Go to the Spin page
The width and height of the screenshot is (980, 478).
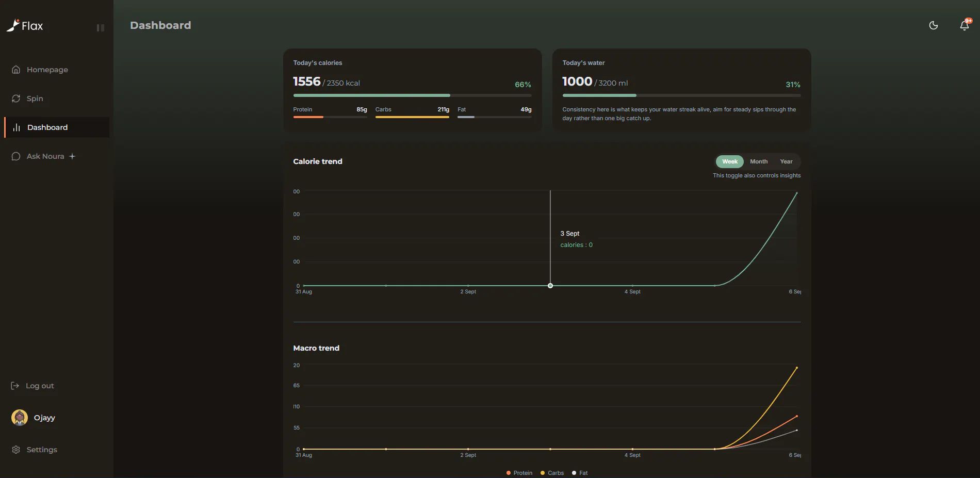pos(57,98)
